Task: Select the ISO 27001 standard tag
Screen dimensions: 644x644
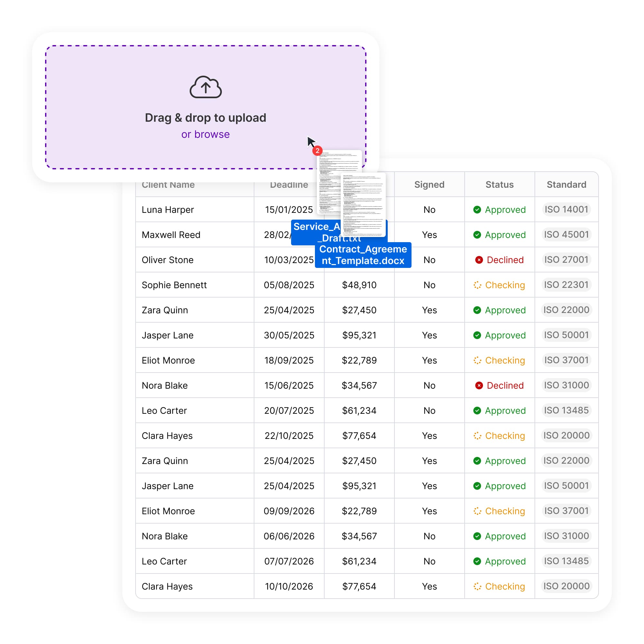Action: tap(566, 259)
